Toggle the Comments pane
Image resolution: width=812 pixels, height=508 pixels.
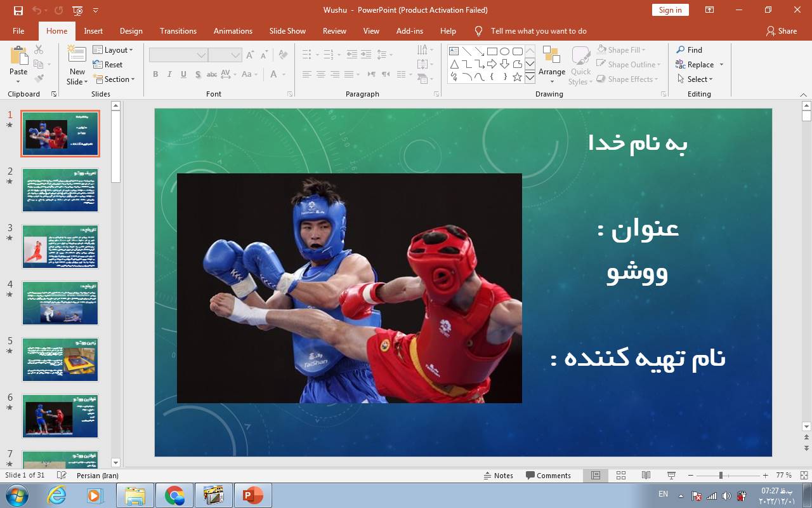[x=548, y=476]
